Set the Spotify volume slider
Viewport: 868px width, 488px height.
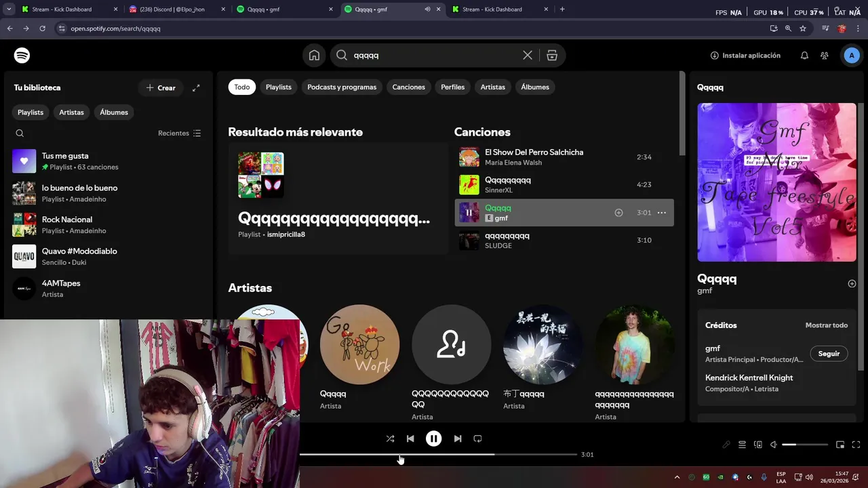[x=805, y=445]
